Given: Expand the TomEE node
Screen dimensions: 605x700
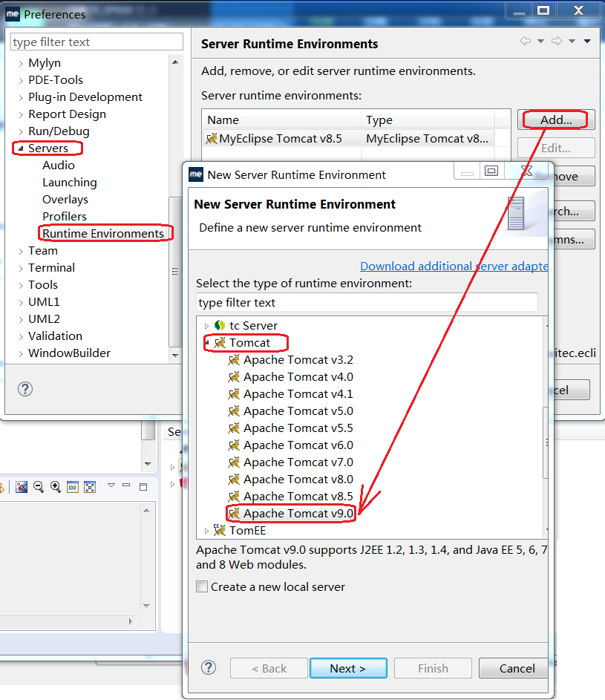Looking at the screenshot, I should (206, 531).
